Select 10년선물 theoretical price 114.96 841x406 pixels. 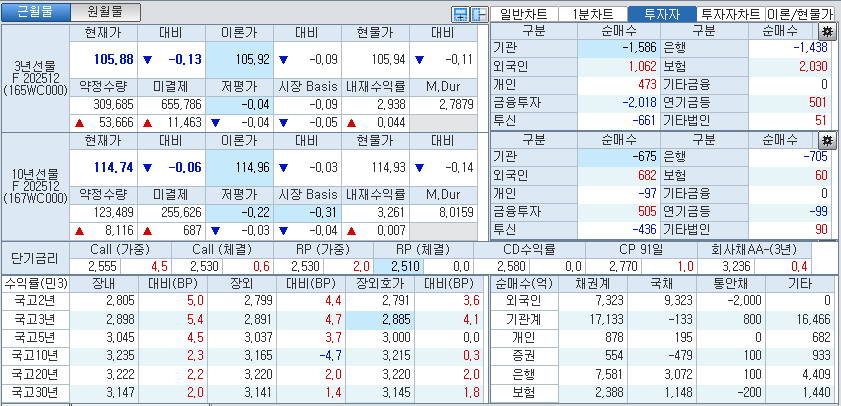click(x=239, y=168)
